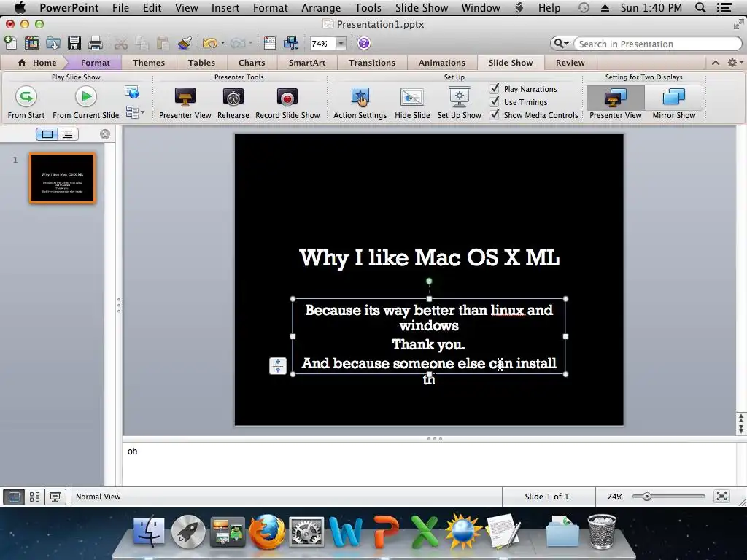Switch to the SmartArt tab
Screen dimensions: 747x560
(307, 63)
